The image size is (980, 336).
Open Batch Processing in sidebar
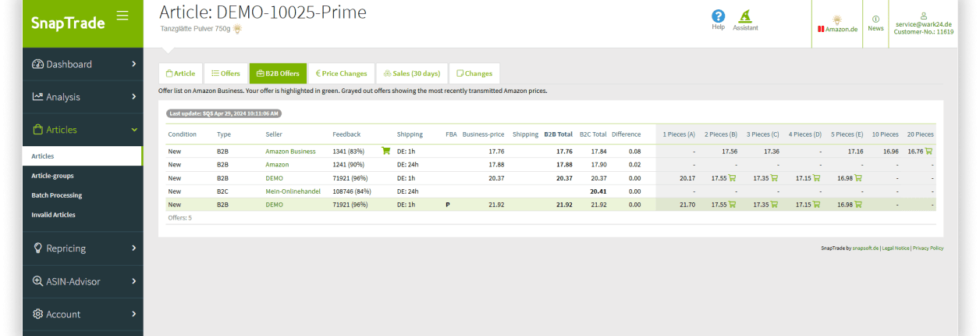pyautogui.click(x=56, y=195)
